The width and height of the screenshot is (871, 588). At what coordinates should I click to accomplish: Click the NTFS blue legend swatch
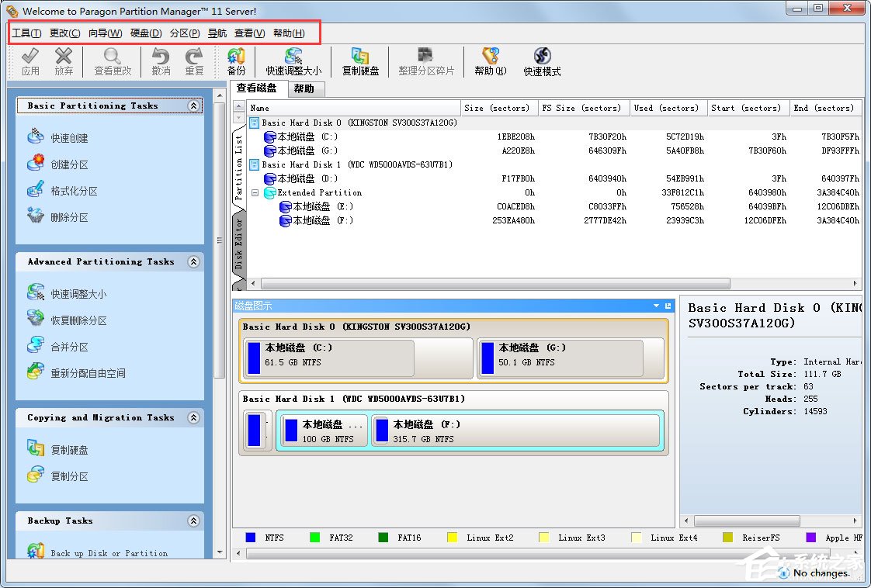pyautogui.click(x=251, y=538)
